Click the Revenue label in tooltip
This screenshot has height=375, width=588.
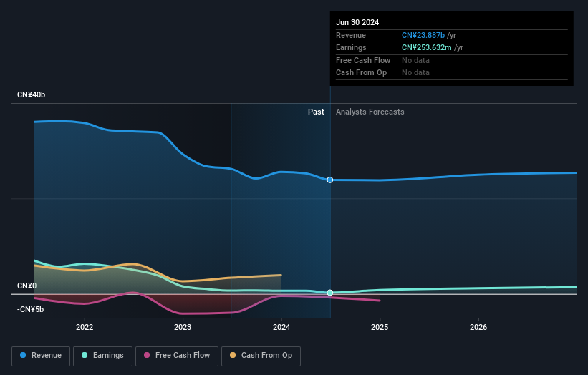tap(351, 35)
